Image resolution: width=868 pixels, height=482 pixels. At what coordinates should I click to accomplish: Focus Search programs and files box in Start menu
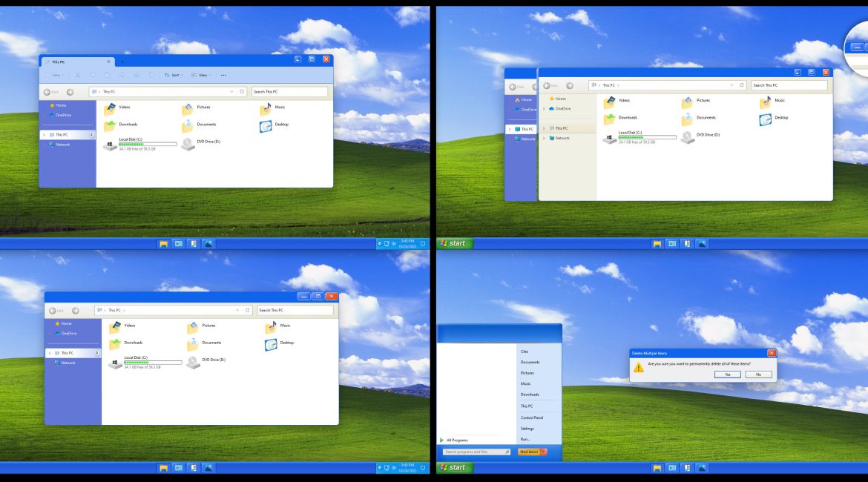[476, 452]
